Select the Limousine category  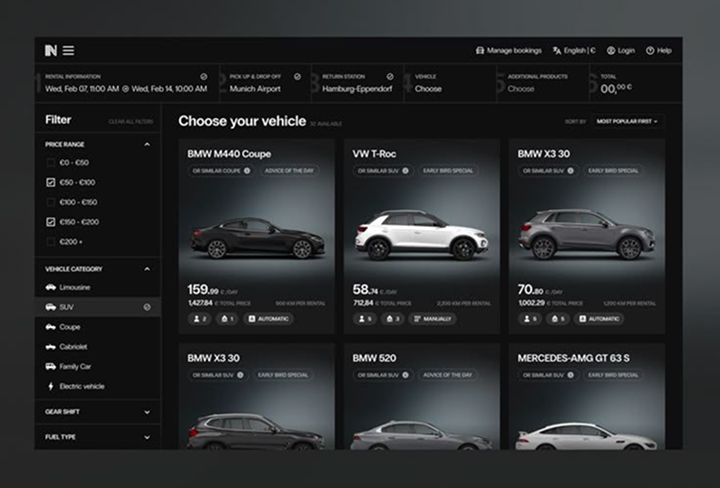(x=68, y=287)
